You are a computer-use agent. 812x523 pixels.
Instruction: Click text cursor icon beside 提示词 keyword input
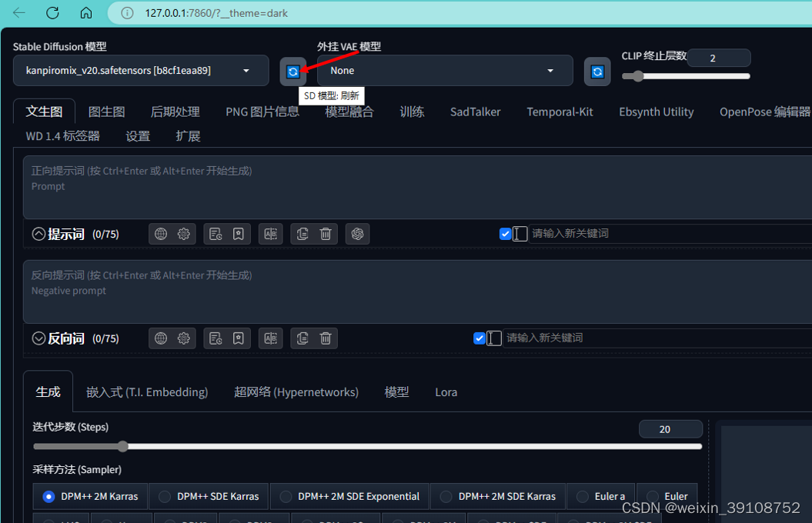point(520,234)
